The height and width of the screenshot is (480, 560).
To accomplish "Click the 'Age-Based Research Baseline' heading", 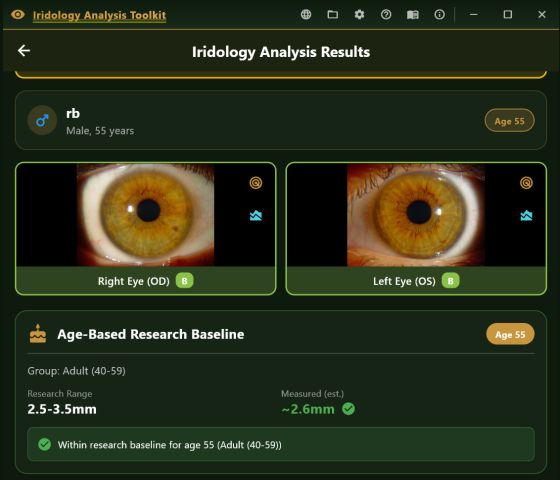I will [x=151, y=334].
